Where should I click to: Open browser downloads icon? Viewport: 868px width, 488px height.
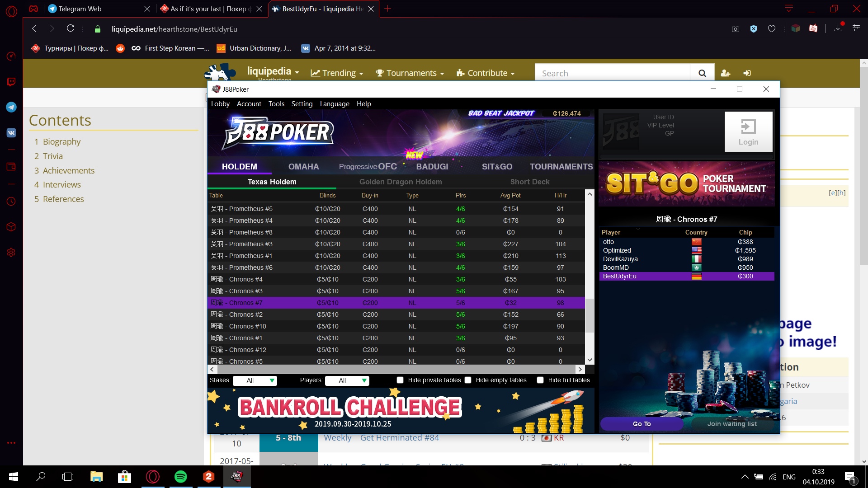click(838, 28)
